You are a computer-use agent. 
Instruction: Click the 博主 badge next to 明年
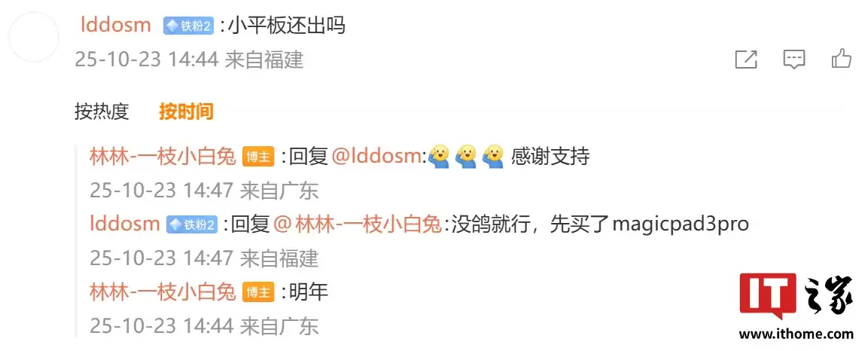258,291
